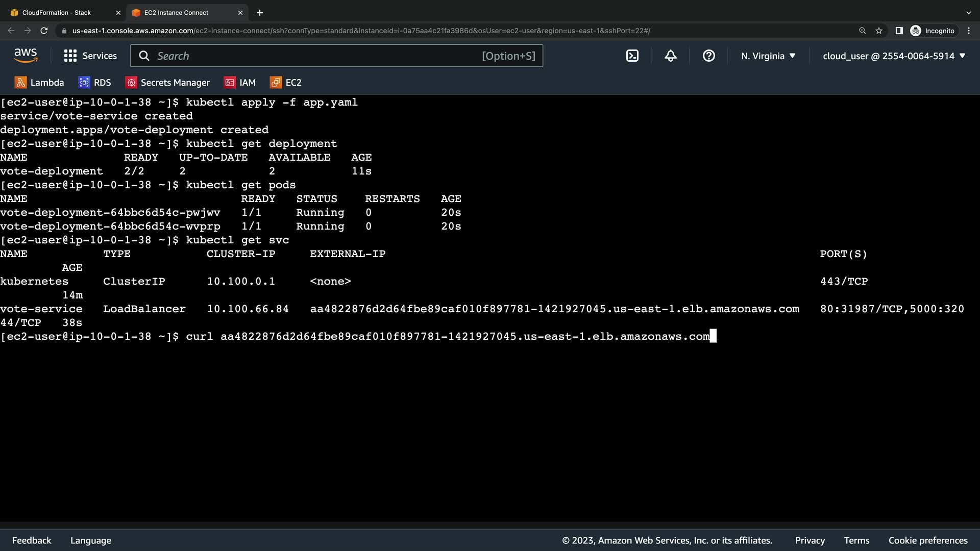Switch to the CloudFormation - Stack tab
Screen dimensions: 980x551
click(x=56, y=13)
